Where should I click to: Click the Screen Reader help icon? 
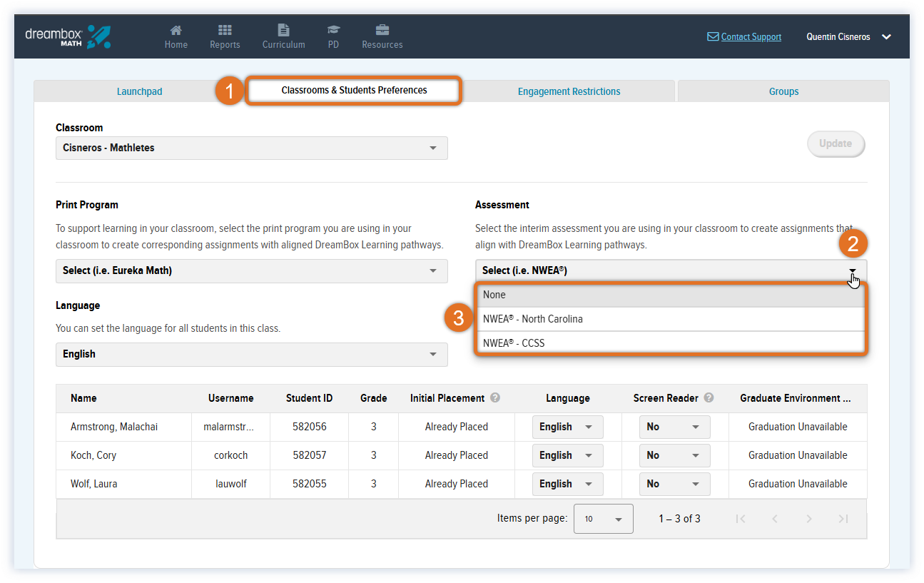click(x=709, y=398)
